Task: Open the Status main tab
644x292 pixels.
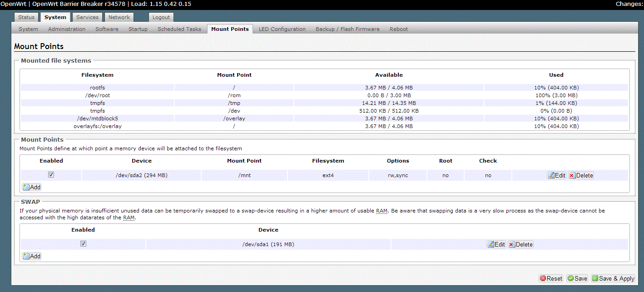Action: point(26,17)
